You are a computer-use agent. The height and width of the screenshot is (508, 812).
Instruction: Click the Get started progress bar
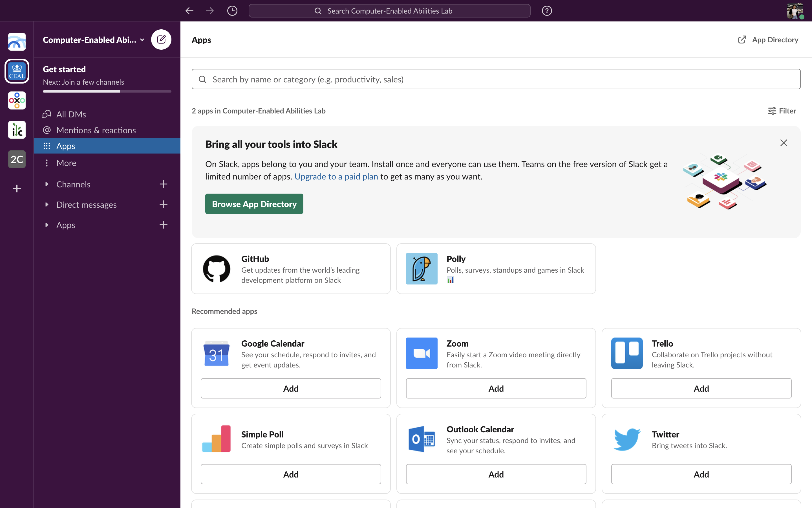click(107, 91)
